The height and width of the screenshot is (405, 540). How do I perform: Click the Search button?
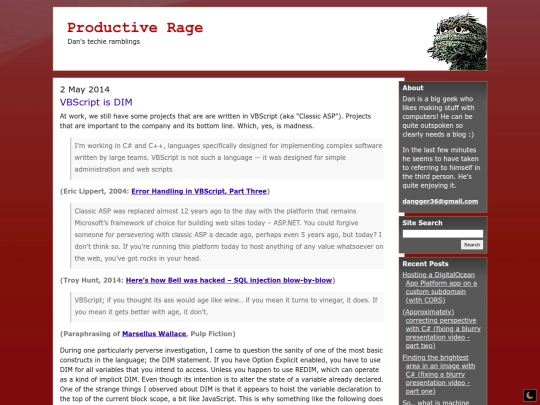(x=472, y=245)
